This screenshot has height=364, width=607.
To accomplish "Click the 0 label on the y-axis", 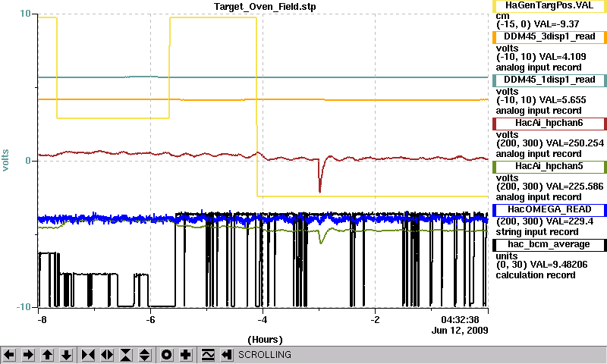I will tap(28, 161).
